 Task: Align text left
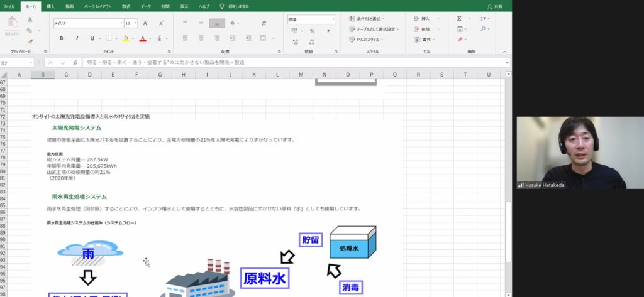[186, 38]
